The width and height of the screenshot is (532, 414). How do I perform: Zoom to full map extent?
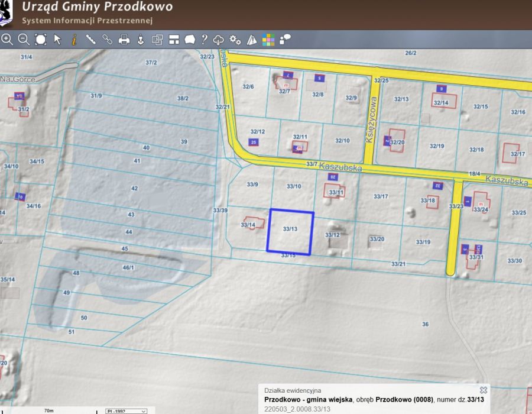(x=40, y=40)
